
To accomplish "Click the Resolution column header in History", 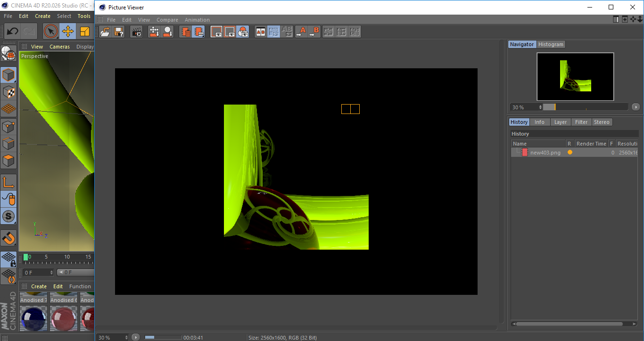I will coord(627,144).
